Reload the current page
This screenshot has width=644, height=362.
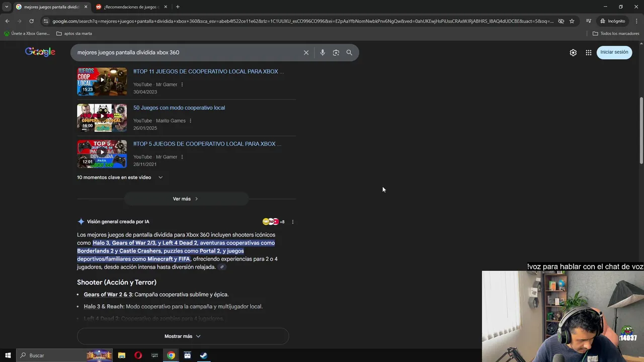point(31,21)
